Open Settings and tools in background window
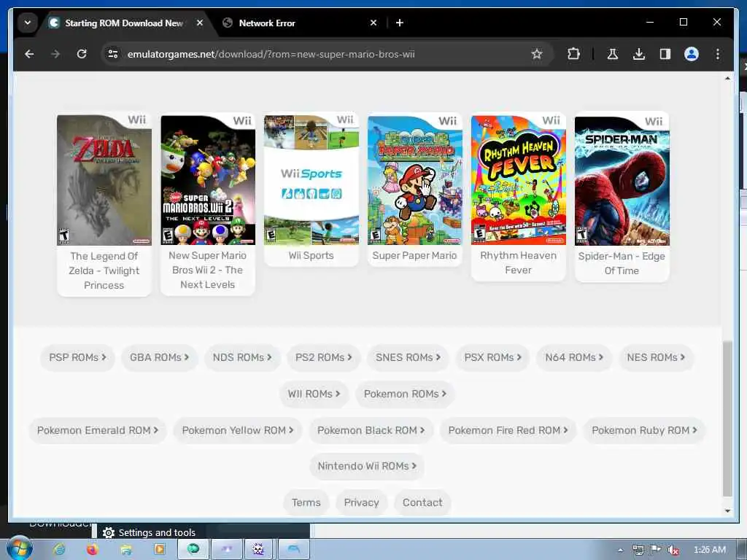The image size is (747, 560). pos(149,532)
